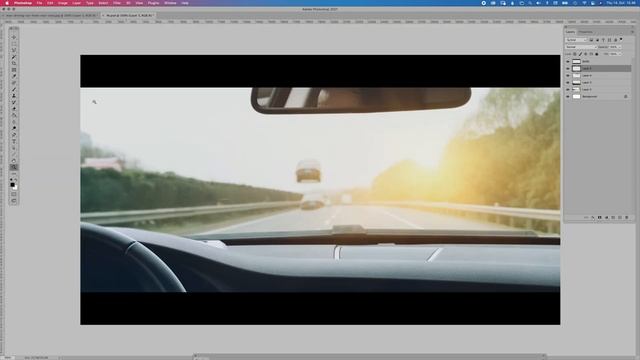This screenshot has height=360, width=640.
Task: Close the active document tab
Action: (103, 16)
